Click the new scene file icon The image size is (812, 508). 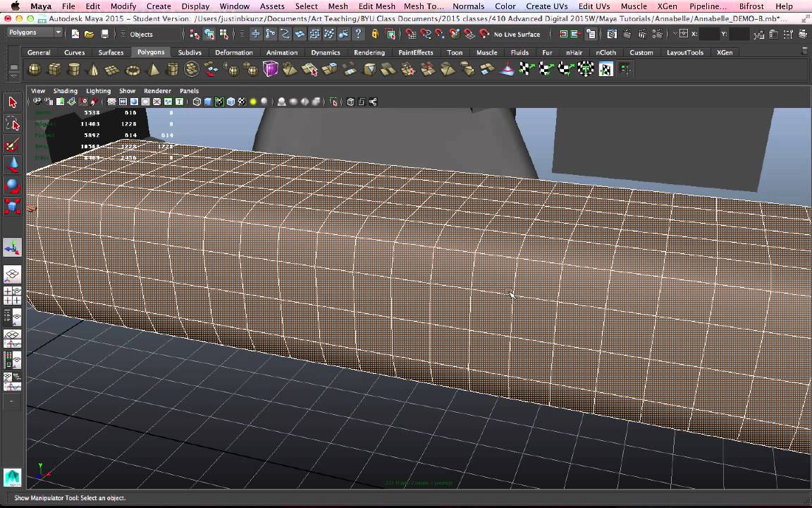(x=75, y=34)
